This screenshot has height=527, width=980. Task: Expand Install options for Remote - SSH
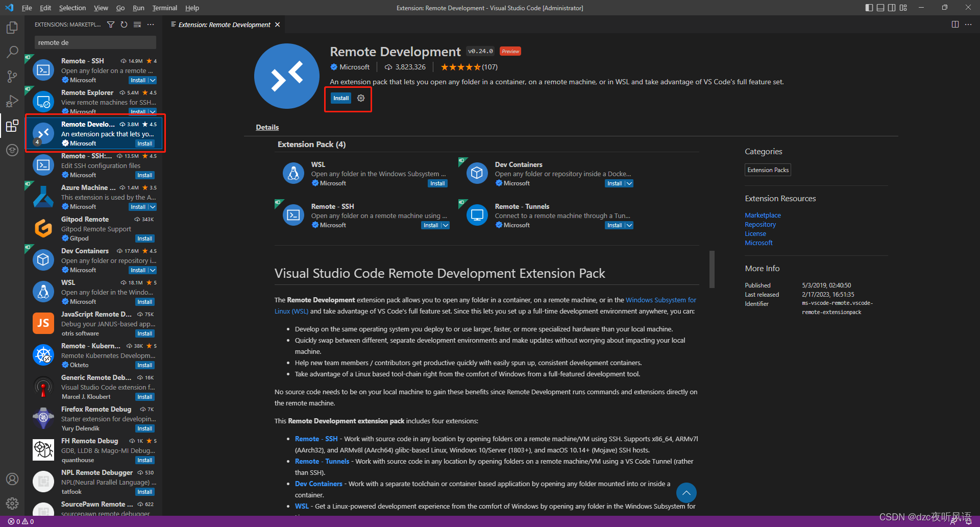pyautogui.click(x=151, y=80)
